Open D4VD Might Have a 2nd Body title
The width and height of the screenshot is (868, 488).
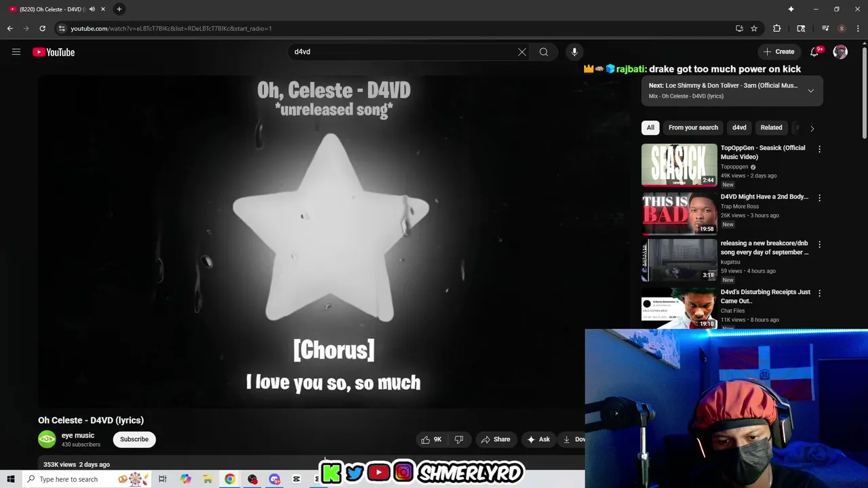(764, 197)
